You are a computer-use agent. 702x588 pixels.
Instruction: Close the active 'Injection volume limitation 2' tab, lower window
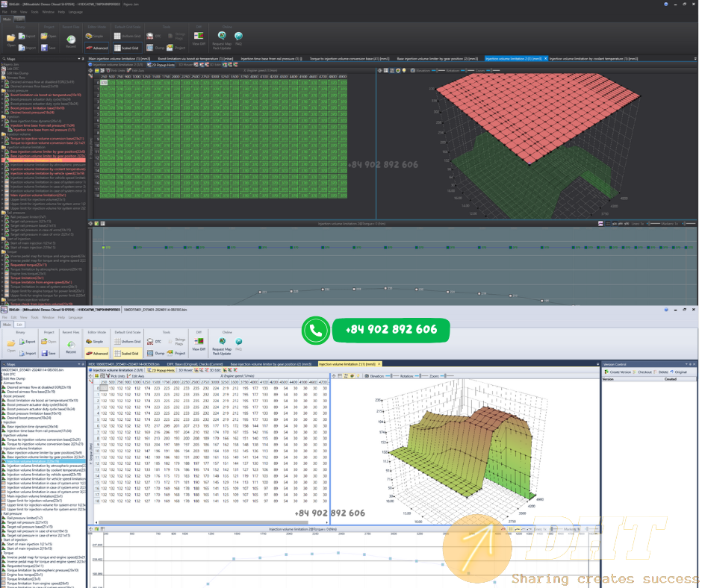pyautogui.click(x=379, y=364)
